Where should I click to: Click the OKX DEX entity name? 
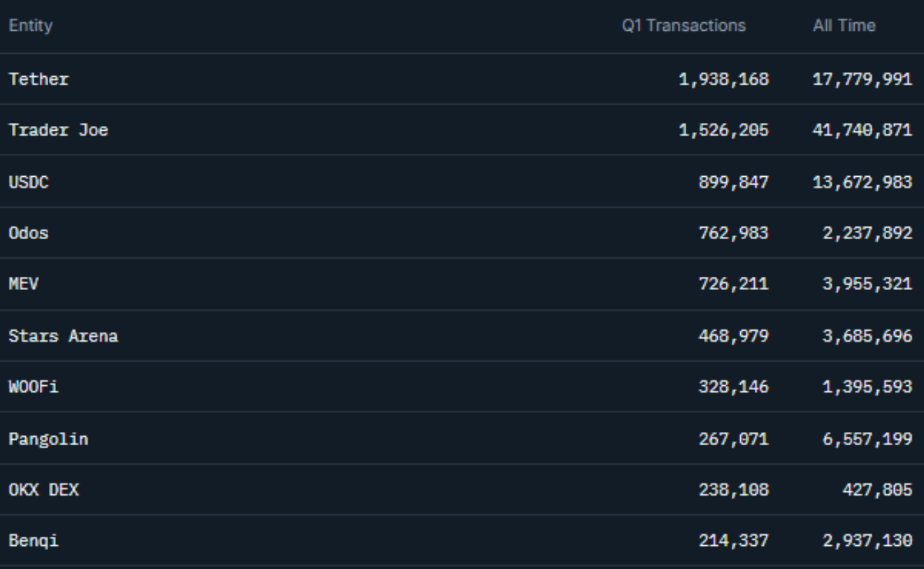pos(43,491)
